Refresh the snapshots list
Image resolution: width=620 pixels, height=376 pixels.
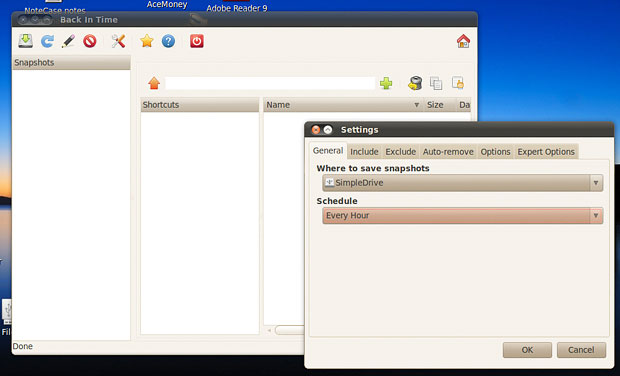[x=47, y=41]
